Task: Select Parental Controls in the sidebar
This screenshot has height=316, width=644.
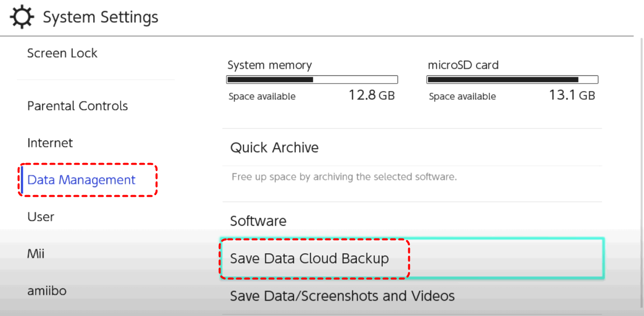Action: click(77, 106)
